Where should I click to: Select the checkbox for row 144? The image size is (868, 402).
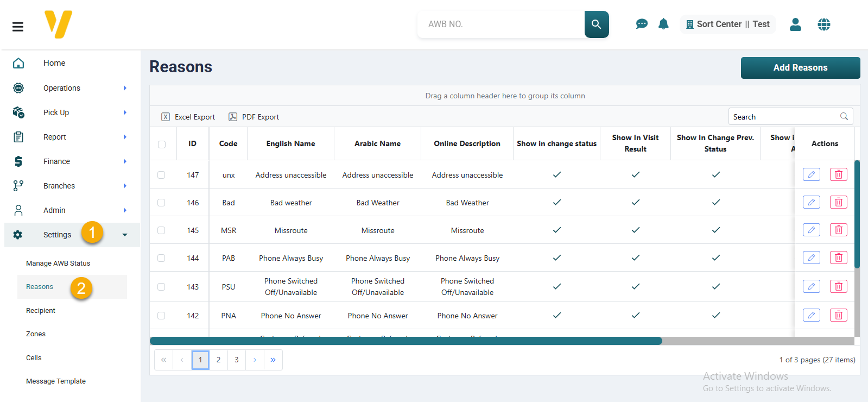coord(161,258)
